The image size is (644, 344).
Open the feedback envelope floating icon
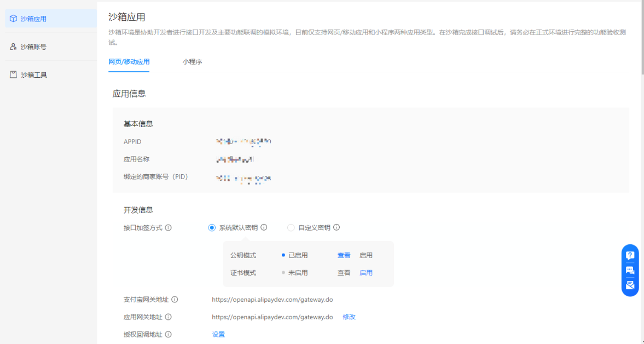pos(630,285)
